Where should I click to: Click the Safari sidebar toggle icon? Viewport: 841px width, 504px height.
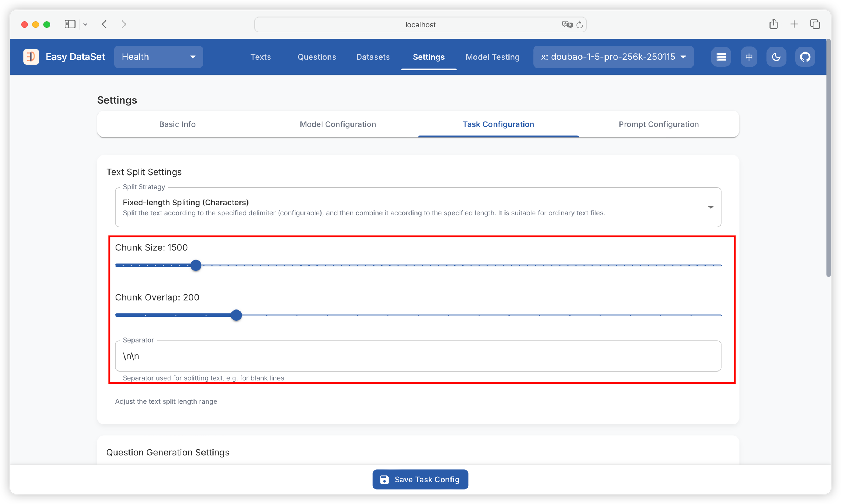tap(70, 24)
